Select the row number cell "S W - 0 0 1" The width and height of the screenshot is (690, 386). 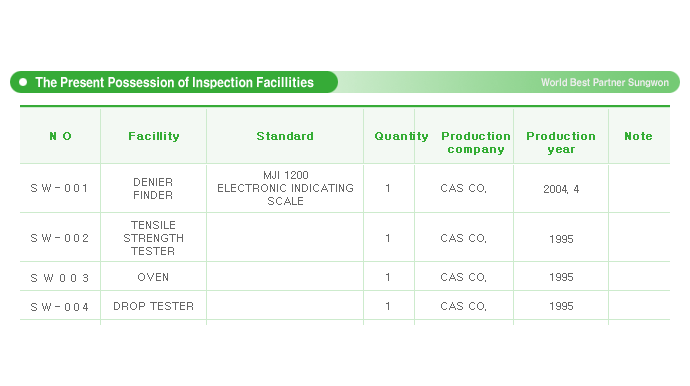point(59,188)
